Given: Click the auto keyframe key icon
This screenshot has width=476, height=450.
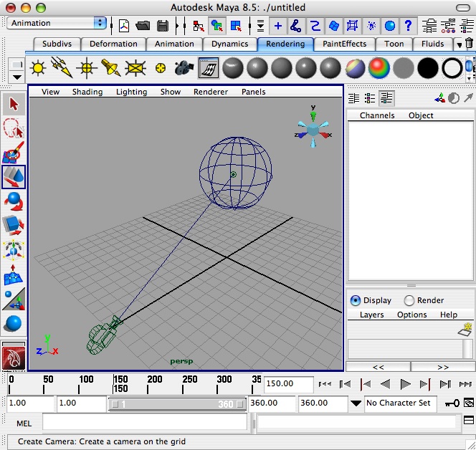Looking at the screenshot, I should 452,403.
